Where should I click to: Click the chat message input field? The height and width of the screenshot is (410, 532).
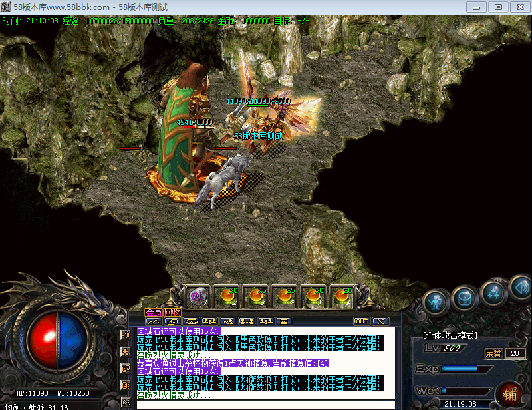[265, 405]
